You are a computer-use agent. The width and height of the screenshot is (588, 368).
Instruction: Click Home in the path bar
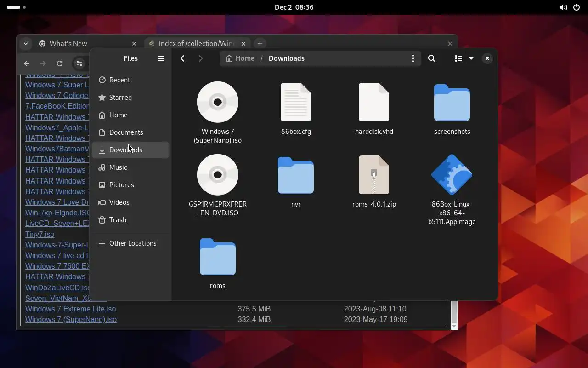240,58
